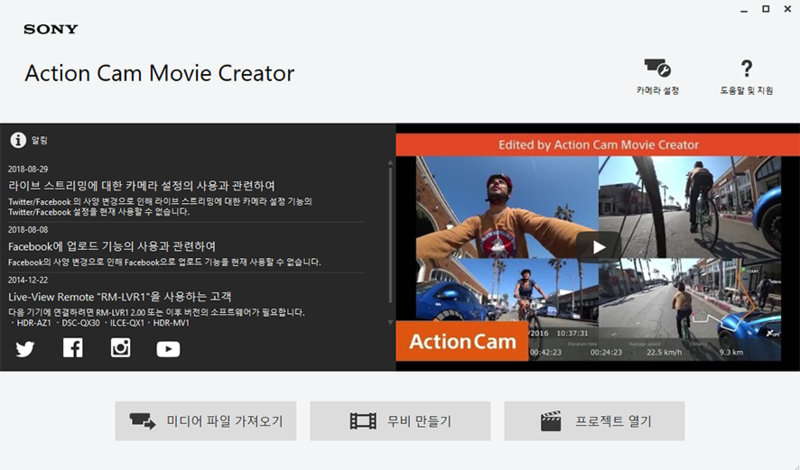Click date text 2018-08-08
Image resolution: width=800 pixels, height=470 pixels.
pos(28,230)
